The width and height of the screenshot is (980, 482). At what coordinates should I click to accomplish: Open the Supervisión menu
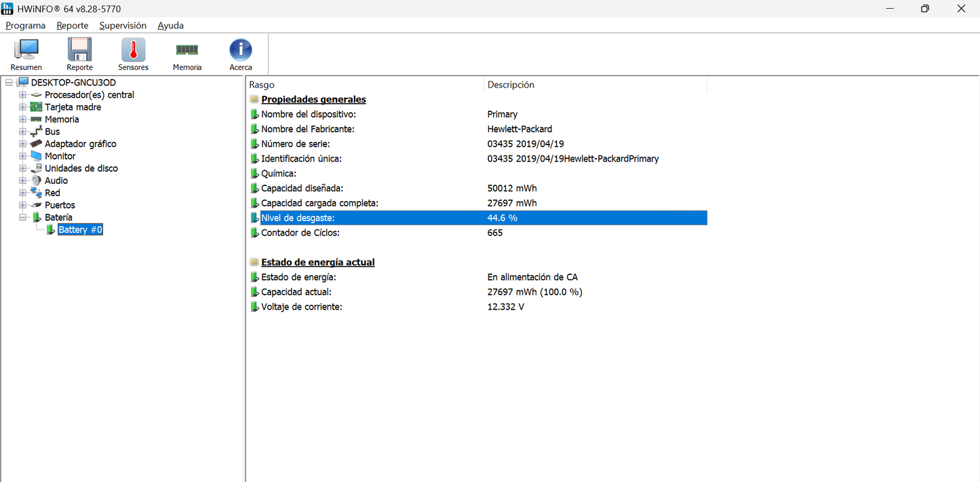pos(123,25)
